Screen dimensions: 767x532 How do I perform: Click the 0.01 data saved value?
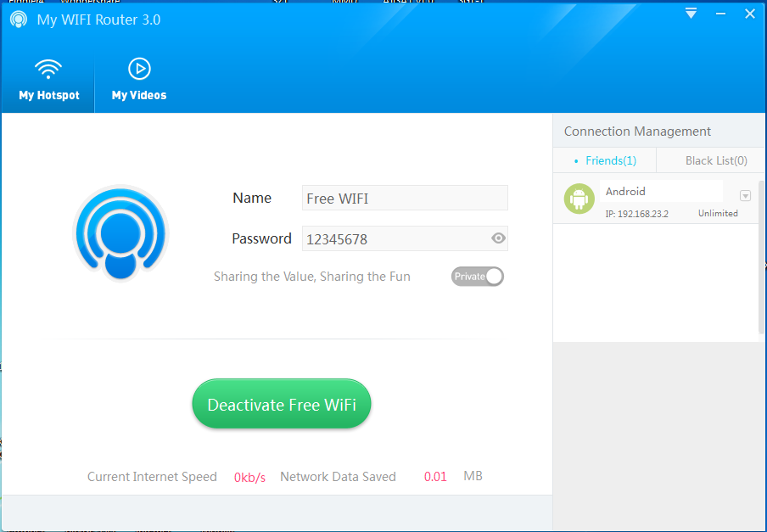point(435,477)
